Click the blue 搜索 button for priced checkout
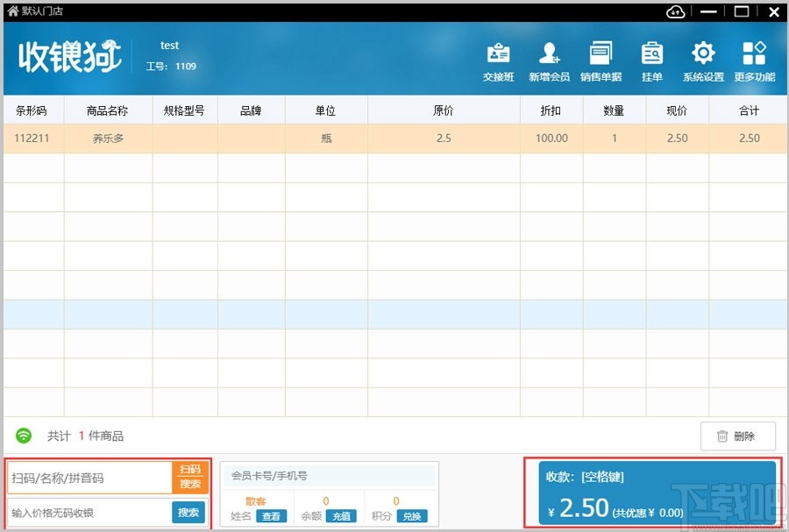 coord(188,513)
